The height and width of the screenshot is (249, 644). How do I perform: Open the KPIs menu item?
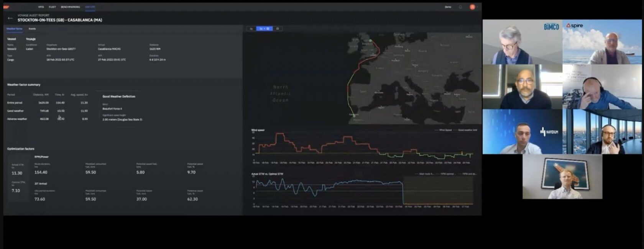coord(41,7)
